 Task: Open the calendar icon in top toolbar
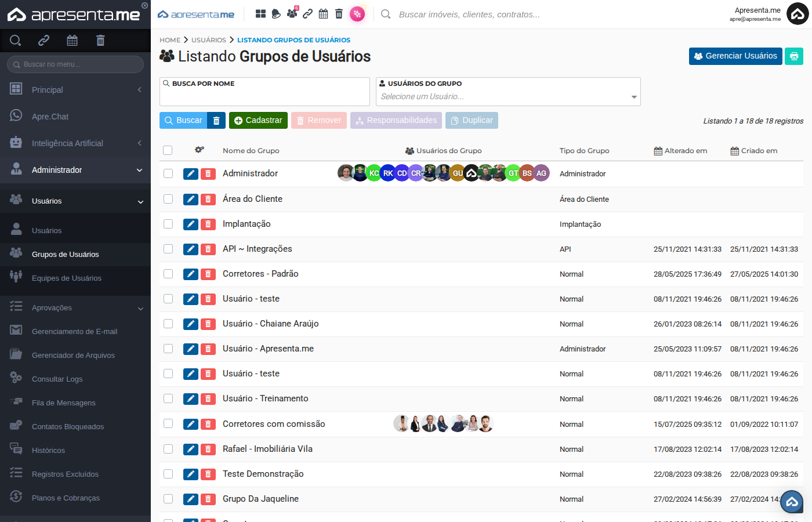pos(324,14)
